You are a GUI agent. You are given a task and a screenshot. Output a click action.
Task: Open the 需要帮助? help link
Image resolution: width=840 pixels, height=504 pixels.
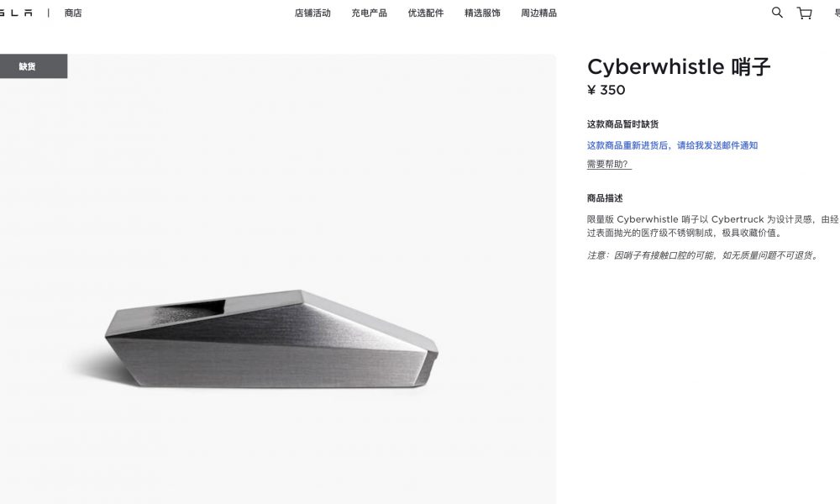608,164
